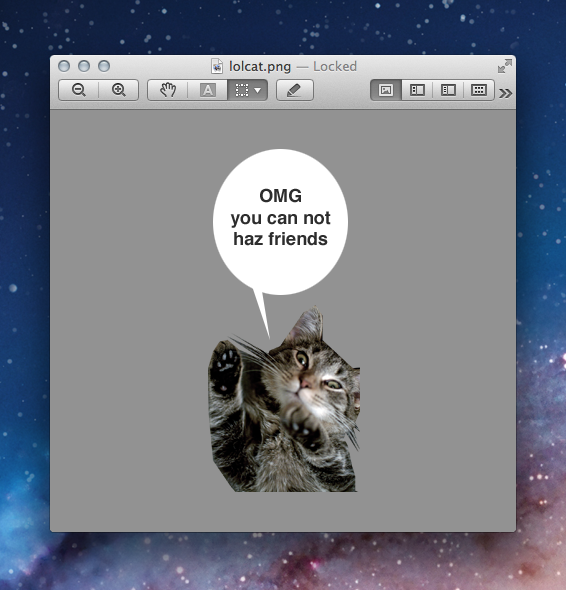566x590 pixels.
Task: Open the lolcat.png title menu
Action: click(260, 67)
